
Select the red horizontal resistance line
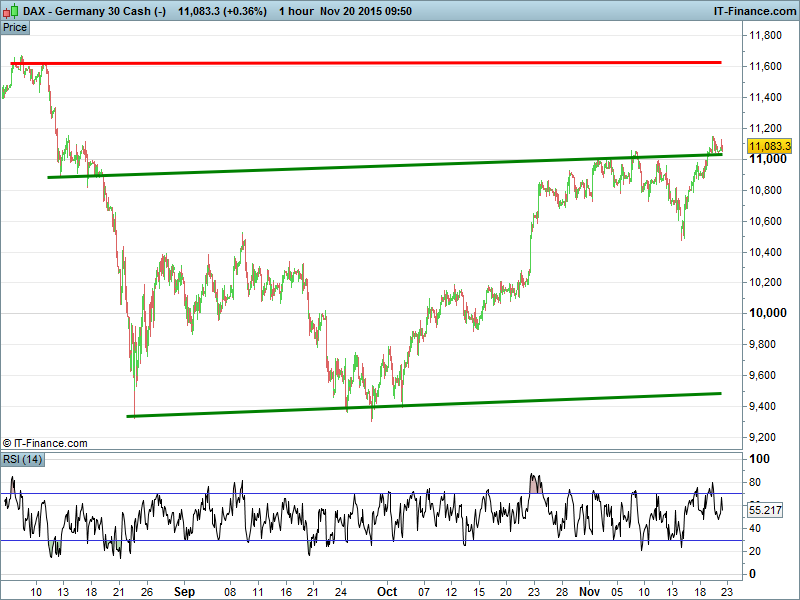click(400, 63)
